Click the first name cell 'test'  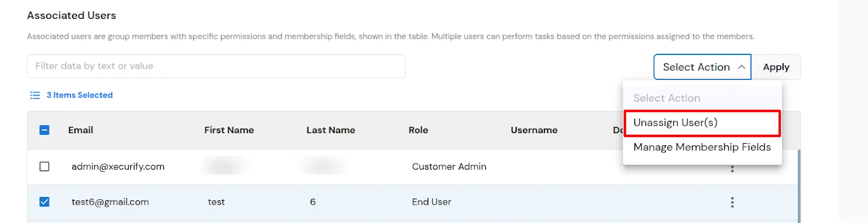tap(216, 202)
